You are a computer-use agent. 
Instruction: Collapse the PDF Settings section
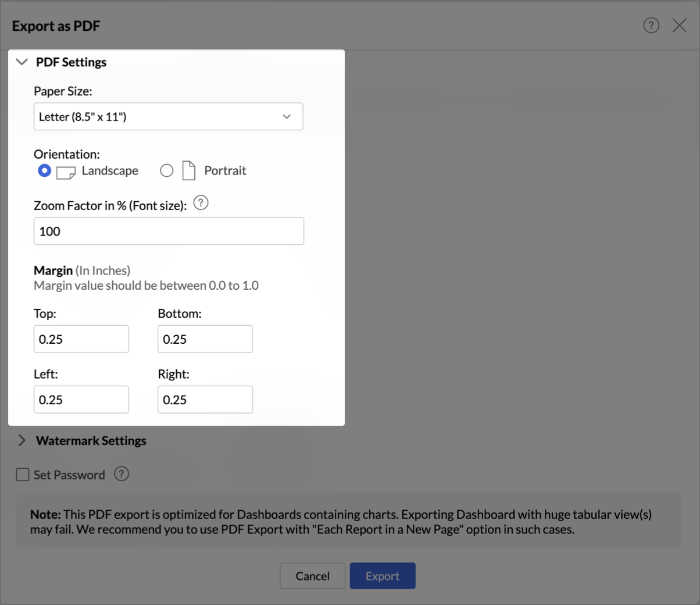[x=22, y=62]
